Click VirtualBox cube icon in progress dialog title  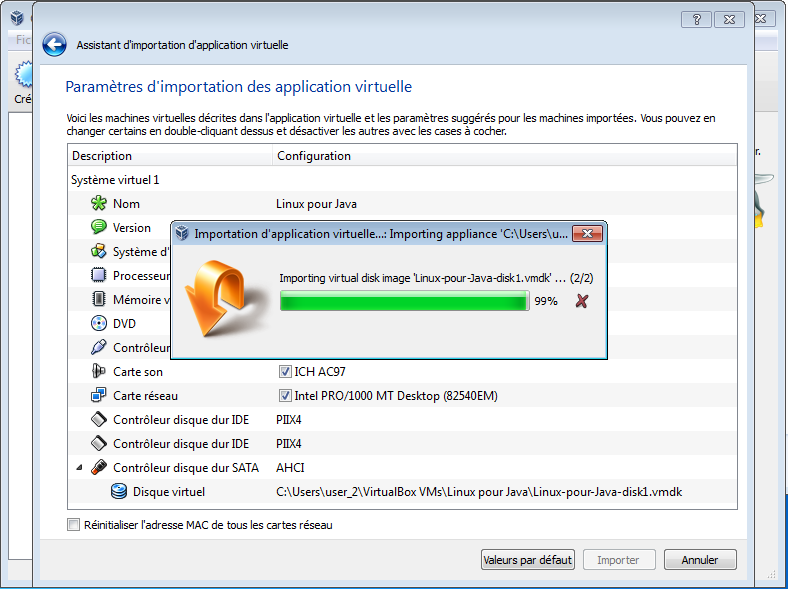tap(182, 234)
